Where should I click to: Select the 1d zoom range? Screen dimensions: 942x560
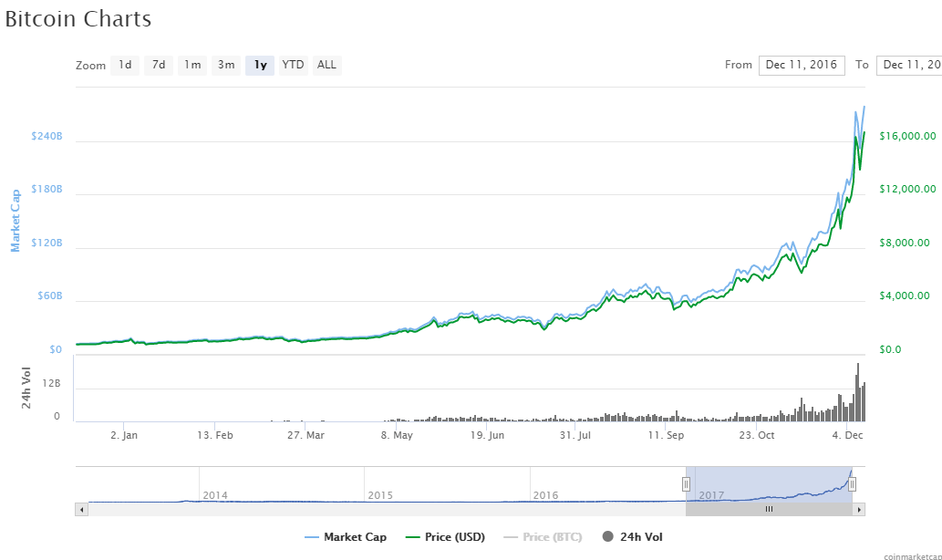[x=125, y=65]
